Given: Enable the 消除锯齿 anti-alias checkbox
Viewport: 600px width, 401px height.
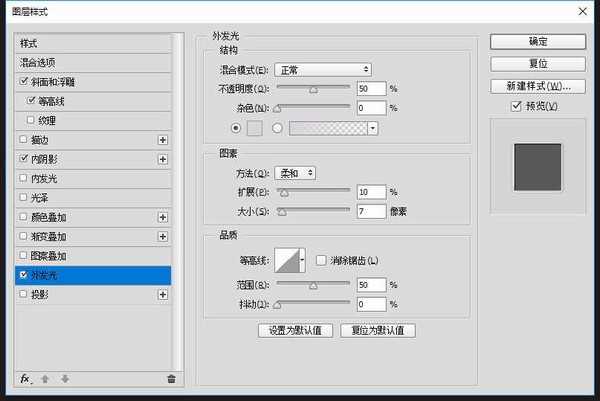Looking at the screenshot, I should (x=321, y=261).
